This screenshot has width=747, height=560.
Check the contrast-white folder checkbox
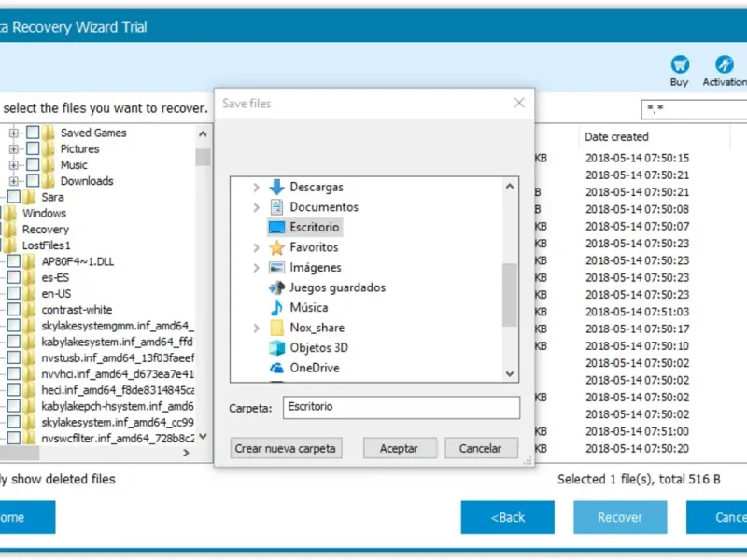14,310
